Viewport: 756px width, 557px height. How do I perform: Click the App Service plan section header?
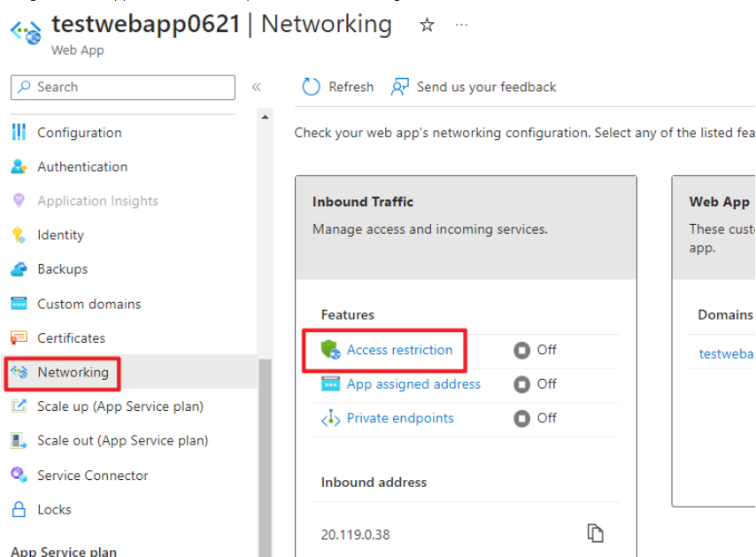[64, 551]
